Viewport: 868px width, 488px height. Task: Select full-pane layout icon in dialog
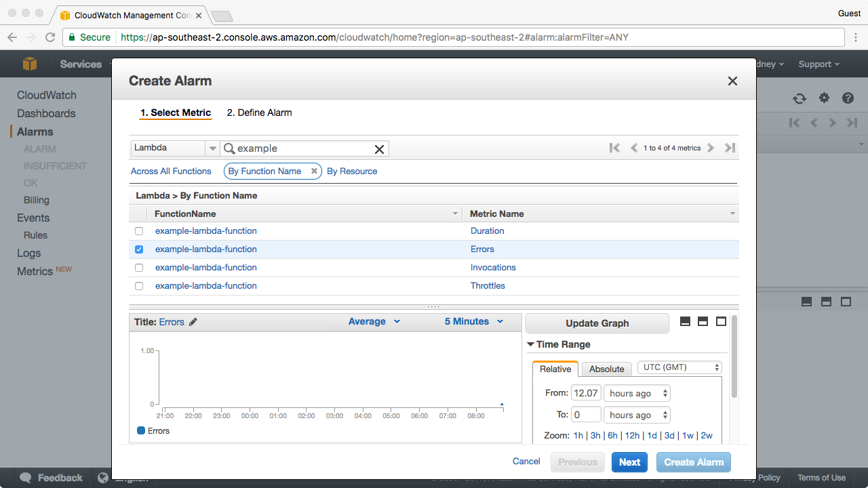(721, 321)
